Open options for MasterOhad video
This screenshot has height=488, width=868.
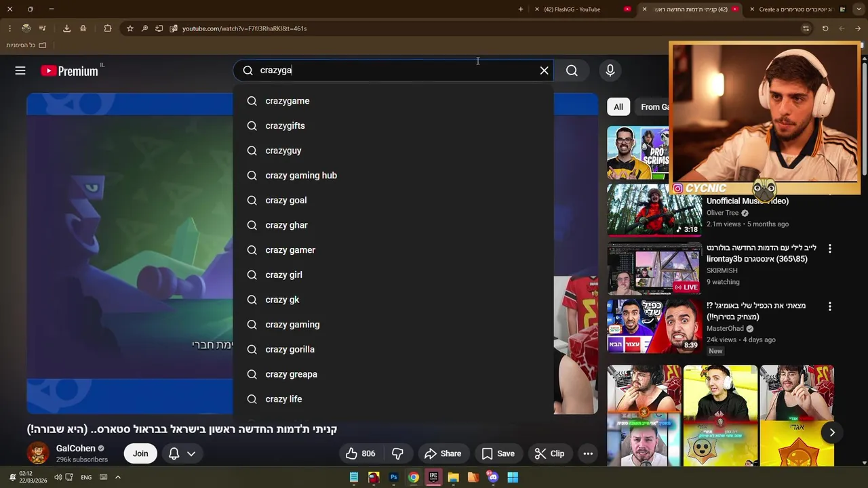coord(829,306)
